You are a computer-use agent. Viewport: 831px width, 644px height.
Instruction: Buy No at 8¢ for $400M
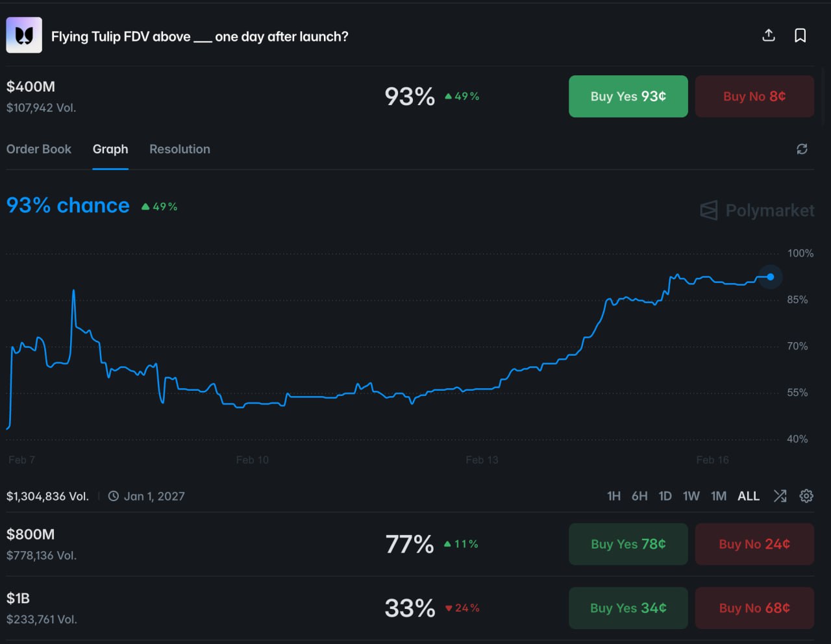754,97
